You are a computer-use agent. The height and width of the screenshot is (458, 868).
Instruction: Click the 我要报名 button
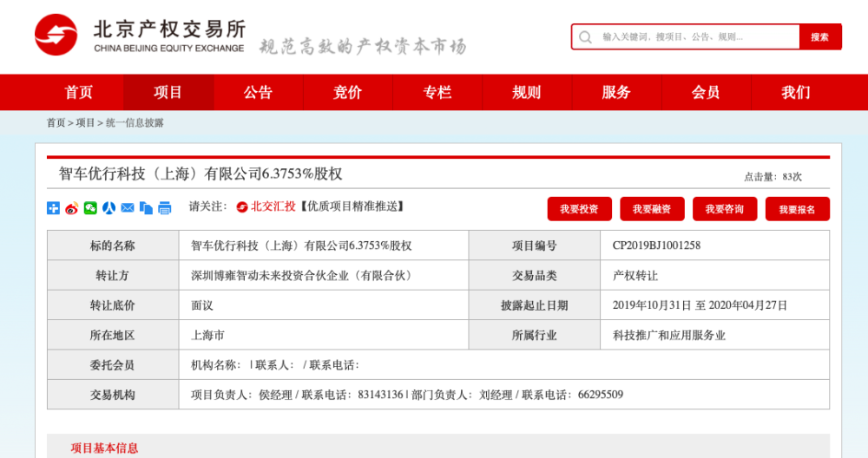pyautogui.click(x=797, y=209)
